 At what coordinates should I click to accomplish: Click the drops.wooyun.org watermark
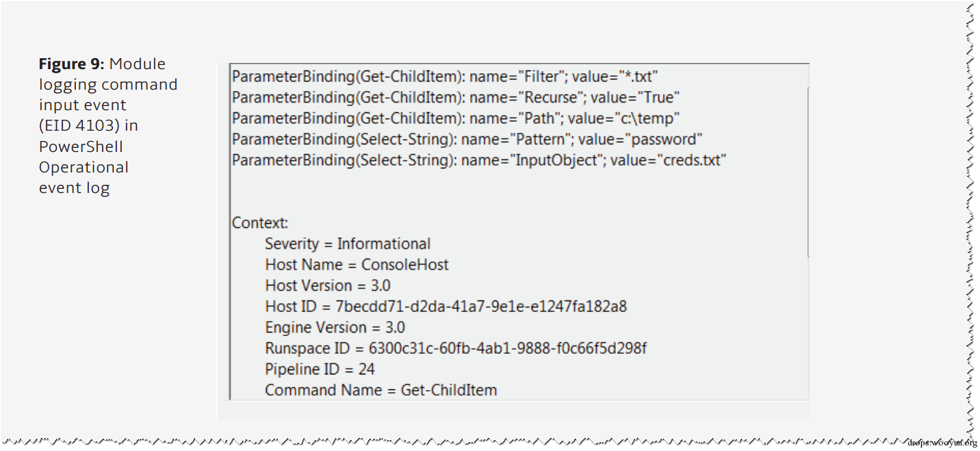point(942,442)
